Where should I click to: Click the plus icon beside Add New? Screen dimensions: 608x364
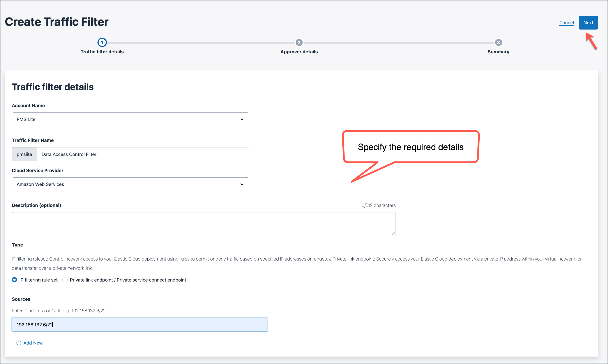point(19,343)
